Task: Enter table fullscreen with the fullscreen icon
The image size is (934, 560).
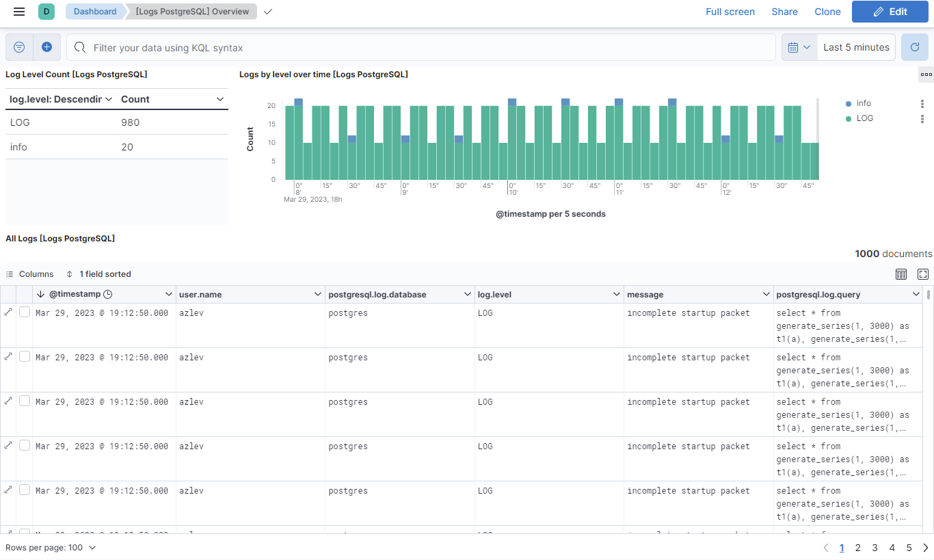Action: point(923,274)
